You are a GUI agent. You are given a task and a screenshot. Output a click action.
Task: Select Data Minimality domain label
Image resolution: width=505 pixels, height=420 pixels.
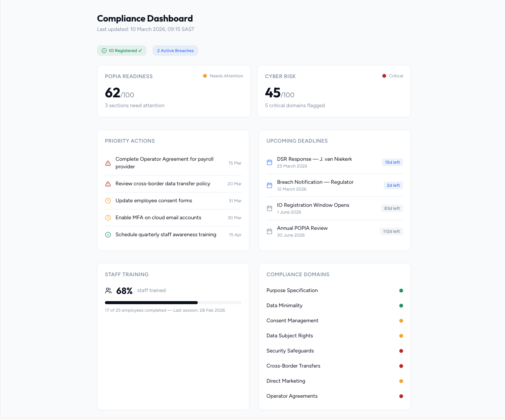[285, 306]
